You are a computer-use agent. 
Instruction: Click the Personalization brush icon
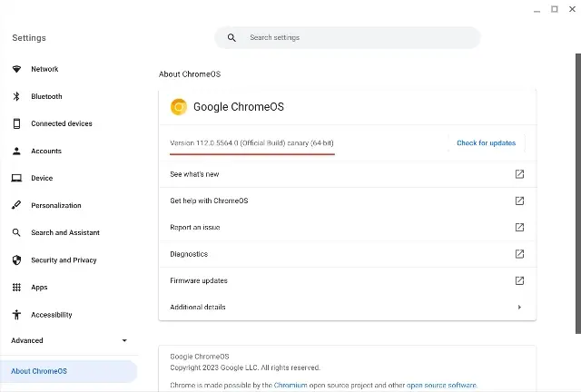pos(16,205)
